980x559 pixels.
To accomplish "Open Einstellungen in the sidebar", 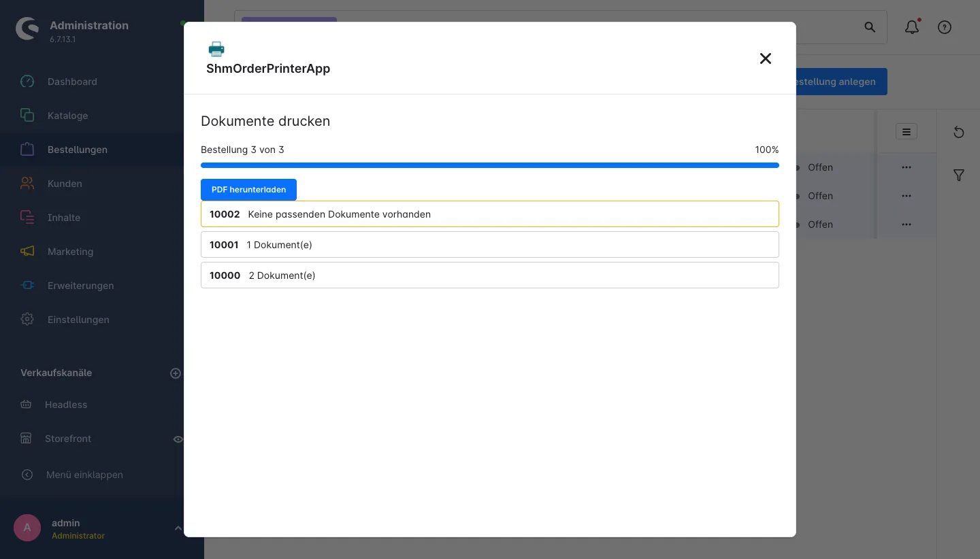I will coord(78,320).
